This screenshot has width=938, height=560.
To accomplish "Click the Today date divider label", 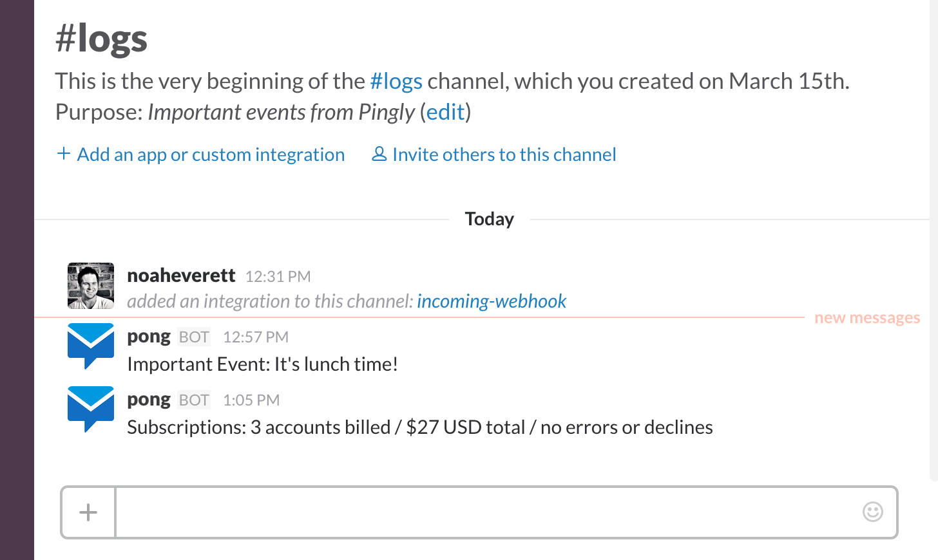I will pyautogui.click(x=489, y=219).
